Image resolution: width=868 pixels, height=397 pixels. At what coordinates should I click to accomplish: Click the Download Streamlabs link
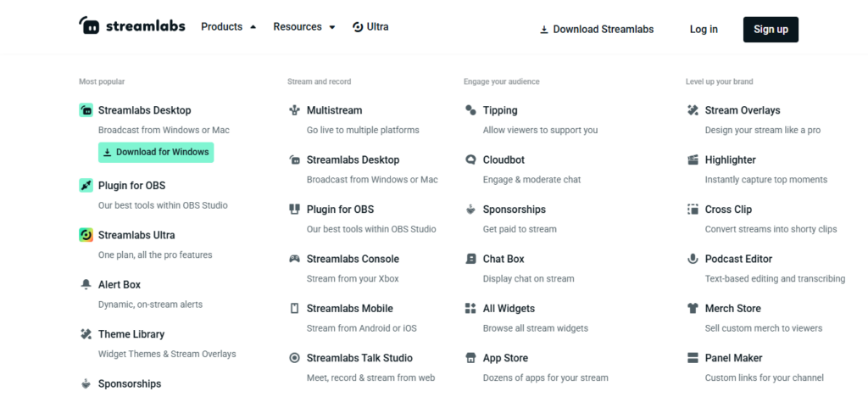click(597, 29)
